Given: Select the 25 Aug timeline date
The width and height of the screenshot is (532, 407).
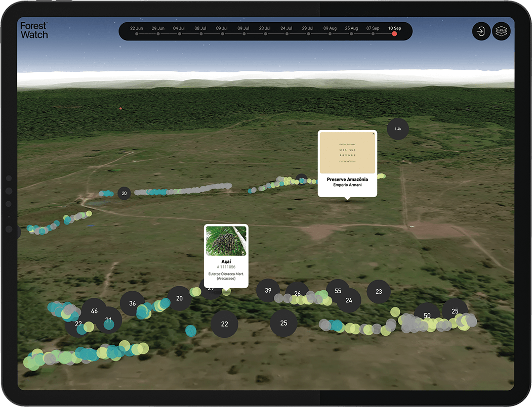Looking at the screenshot, I should (x=351, y=34).
